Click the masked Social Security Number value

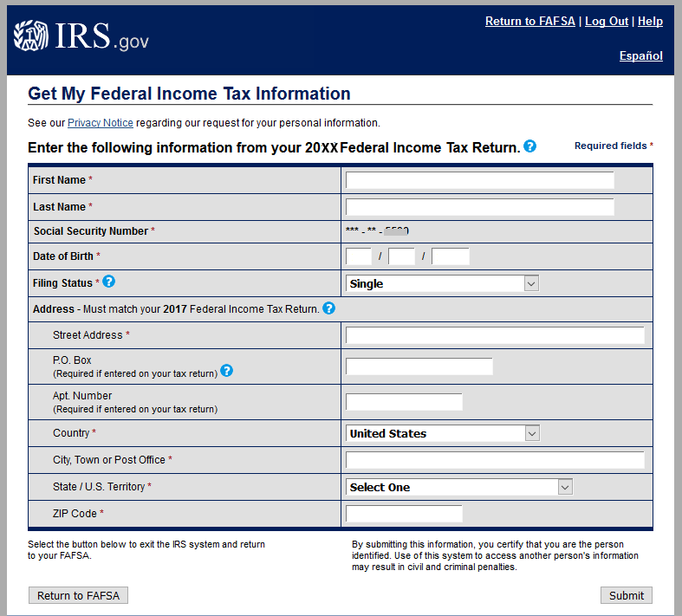click(x=377, y=230)
